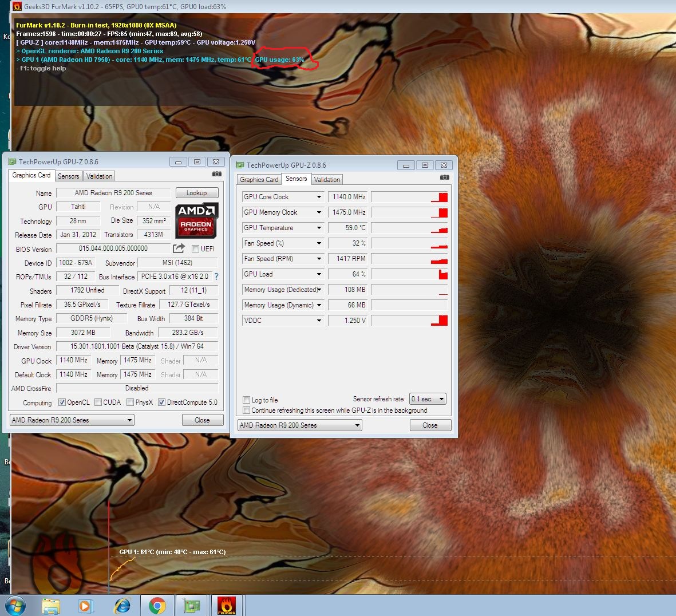Screen dimensions: 676x616
Task: Enable the Log to file checkbox
Action: tap(247, 400)
